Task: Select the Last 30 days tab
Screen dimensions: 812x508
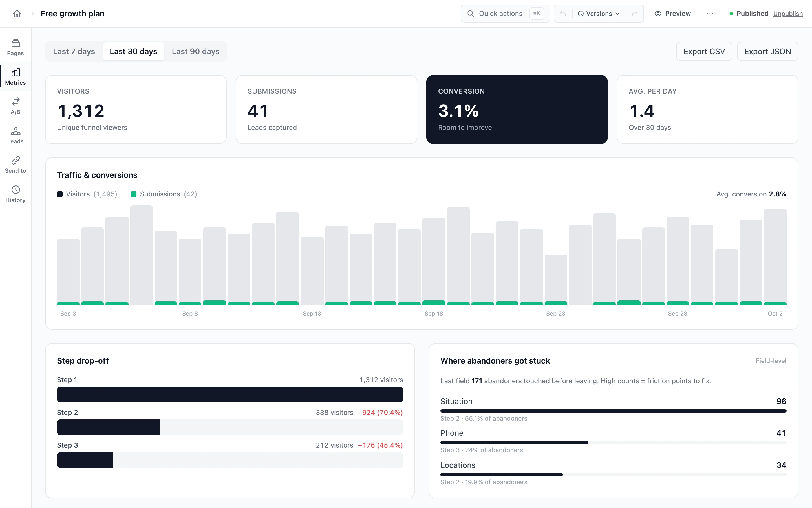Action: [134, 51]
